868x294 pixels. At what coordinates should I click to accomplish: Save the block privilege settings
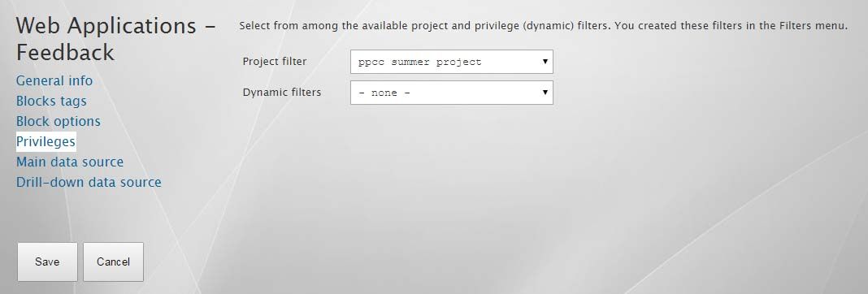(47, 262)
